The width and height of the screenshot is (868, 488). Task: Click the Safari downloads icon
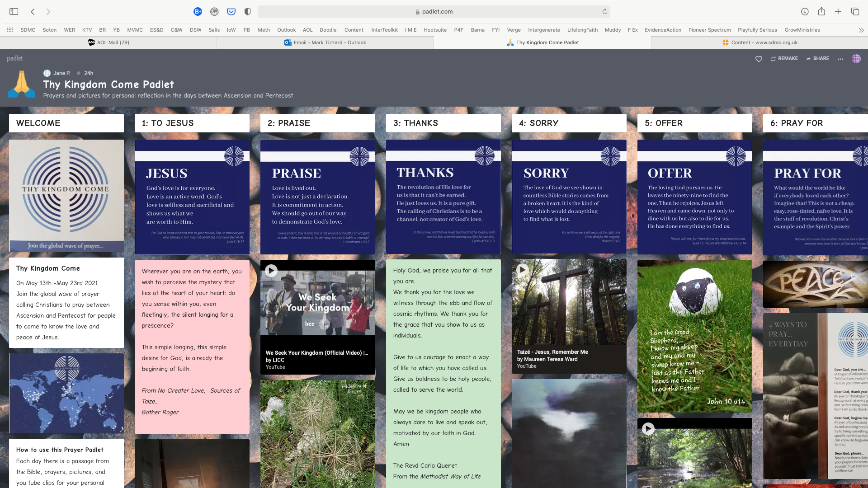pyautogui.click(x=805, y=12)
